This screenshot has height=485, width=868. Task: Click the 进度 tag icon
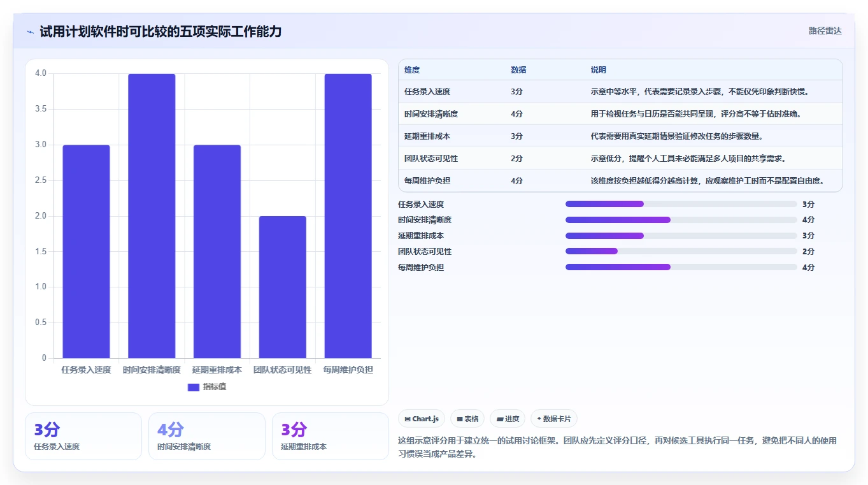coord(500,419)
